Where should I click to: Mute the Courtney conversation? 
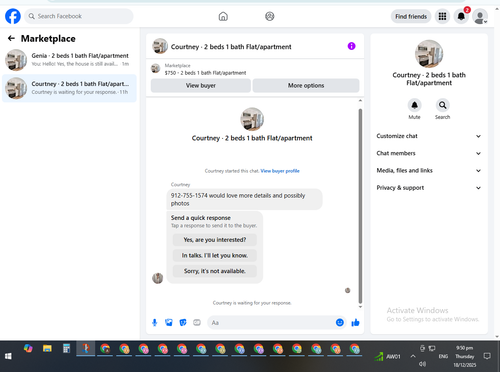pyautogui.click(x=414, y=105)
